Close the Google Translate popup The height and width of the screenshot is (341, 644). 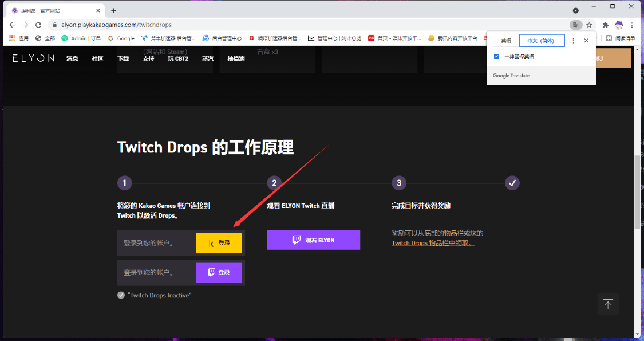(586, 41)
